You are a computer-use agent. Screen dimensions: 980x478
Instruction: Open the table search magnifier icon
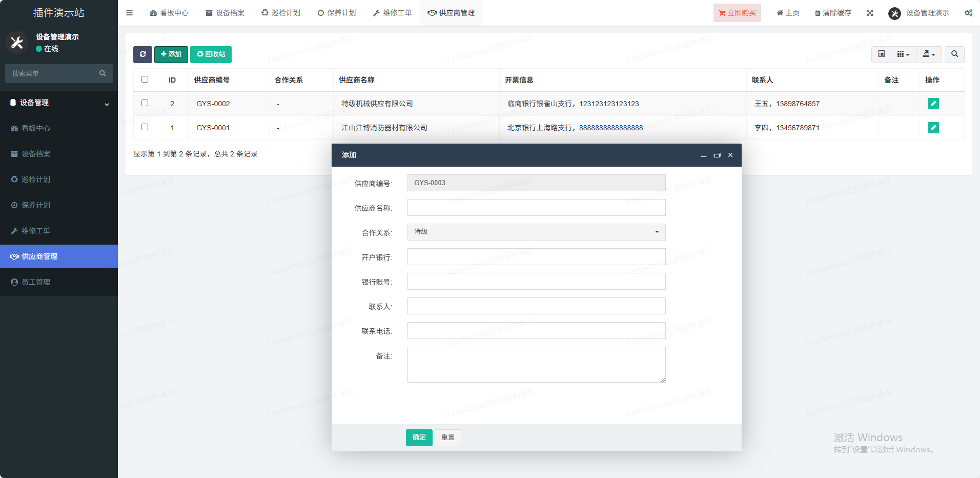point(954,54)
